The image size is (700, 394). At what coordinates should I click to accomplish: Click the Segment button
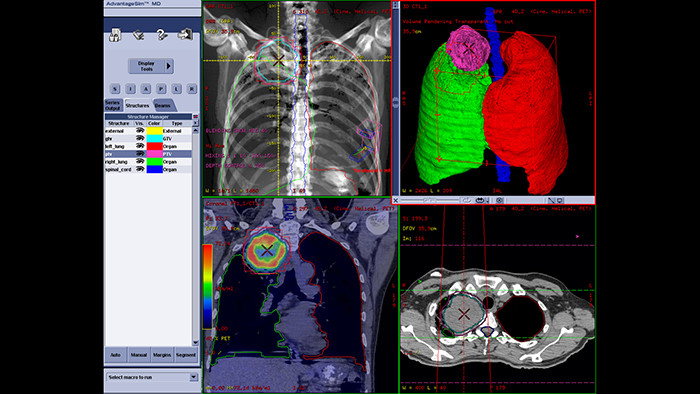[186, 355]
